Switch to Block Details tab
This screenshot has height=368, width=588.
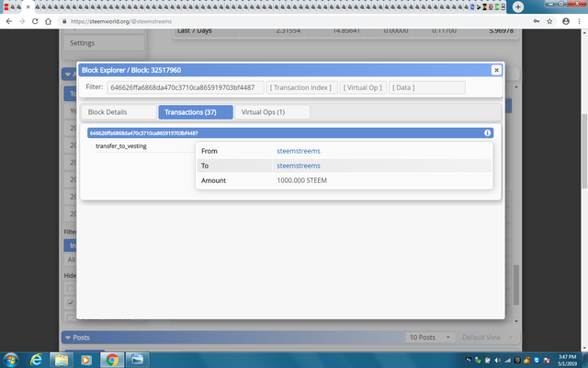[119, 112]
